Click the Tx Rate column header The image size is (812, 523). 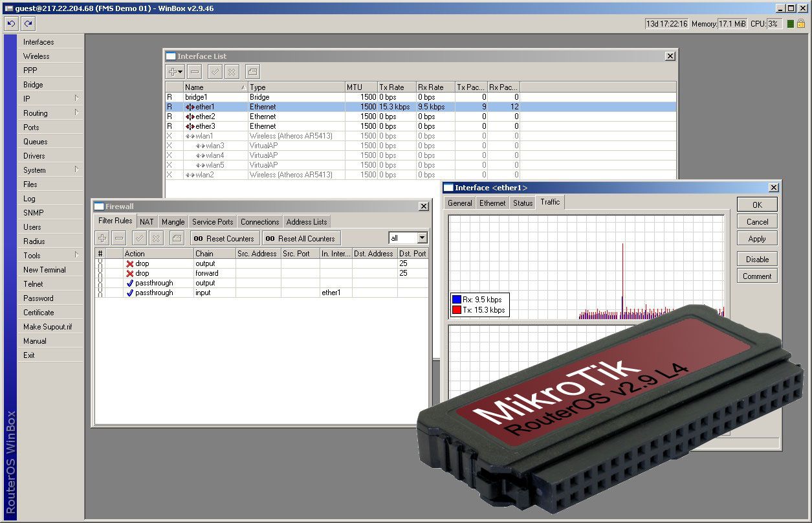[x=397, y=87]
